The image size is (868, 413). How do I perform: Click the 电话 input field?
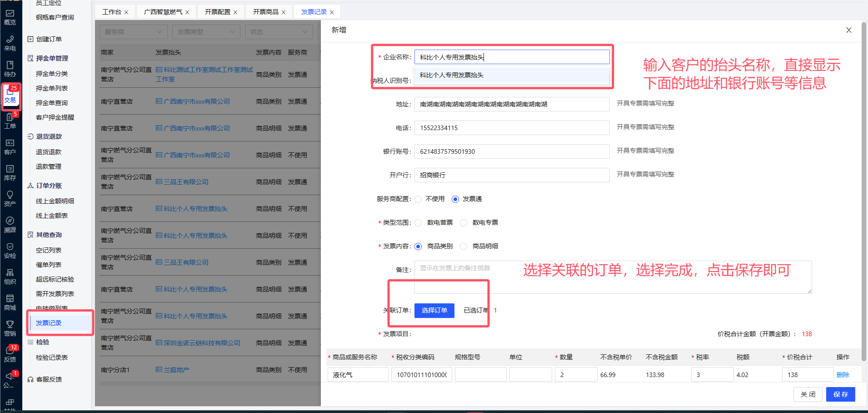click(x=512, y=128)
